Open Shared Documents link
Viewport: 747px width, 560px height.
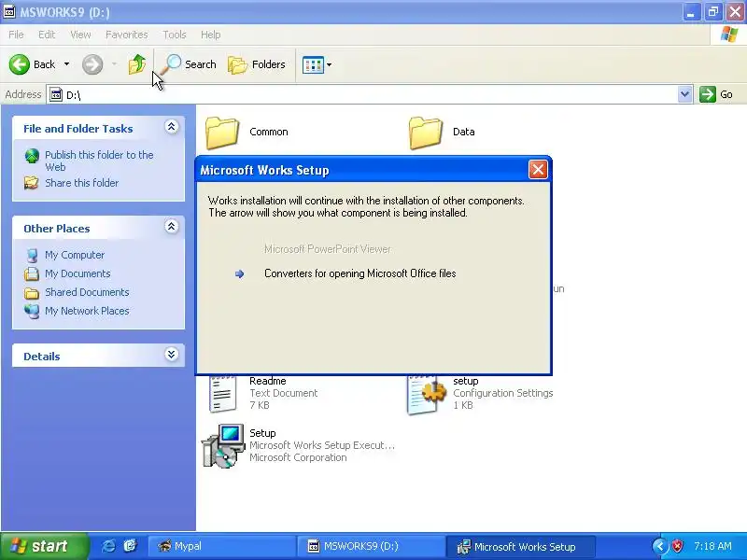point(87,292)
